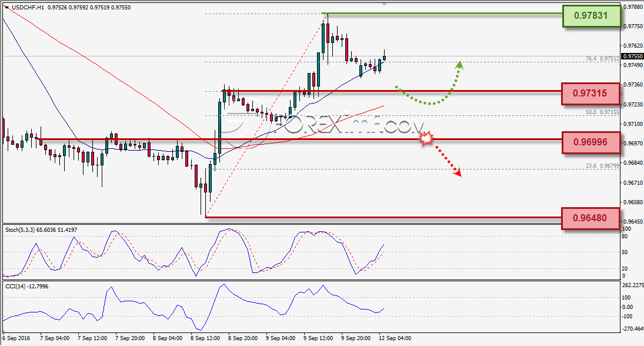Click the CCI scale value -100
The image size is (644, 346).
pyautogui.click(x=627, y=317)
